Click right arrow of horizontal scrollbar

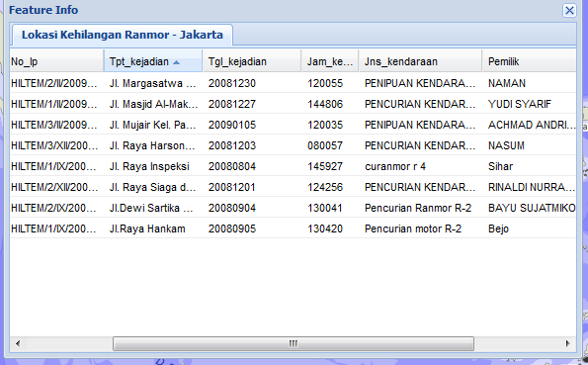pyautogui.click(x=568, y=343)
